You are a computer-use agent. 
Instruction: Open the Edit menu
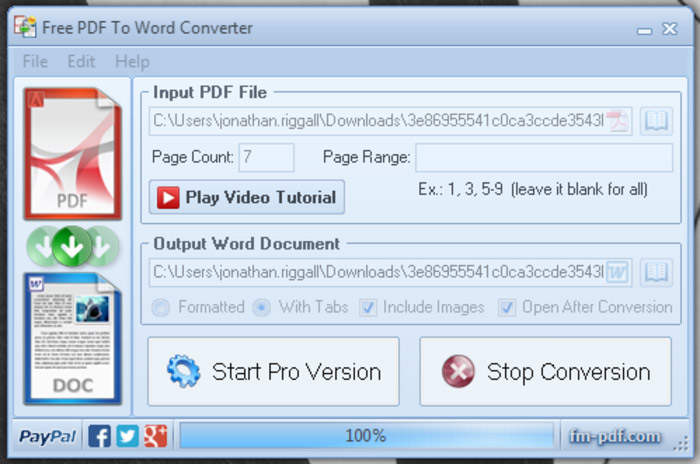tap(81, 61)
